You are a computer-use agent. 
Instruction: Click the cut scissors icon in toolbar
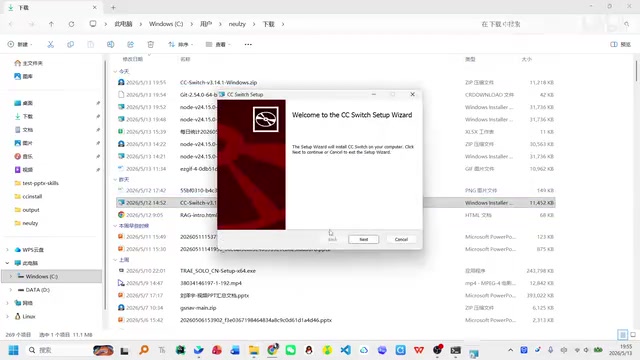(51, 44)
